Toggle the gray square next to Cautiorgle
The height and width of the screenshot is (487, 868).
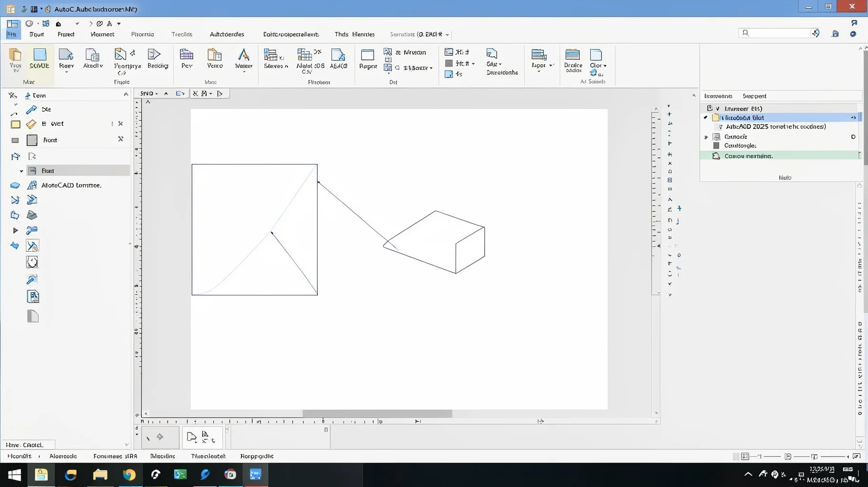716,146
